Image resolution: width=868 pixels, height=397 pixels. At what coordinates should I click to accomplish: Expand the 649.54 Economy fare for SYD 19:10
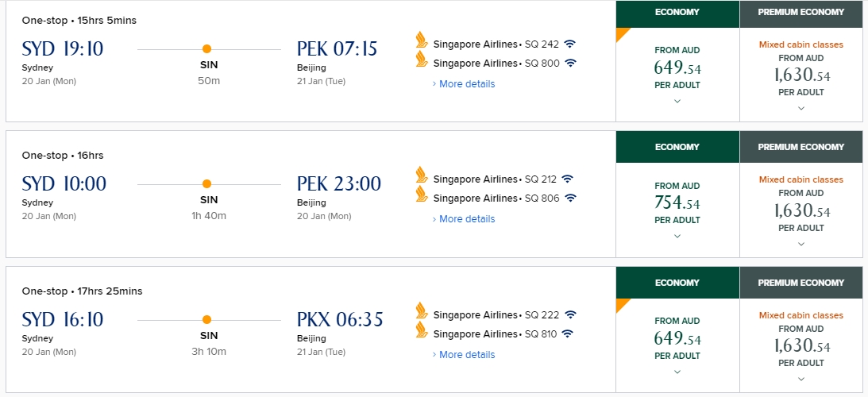click(x=677, y=101)
